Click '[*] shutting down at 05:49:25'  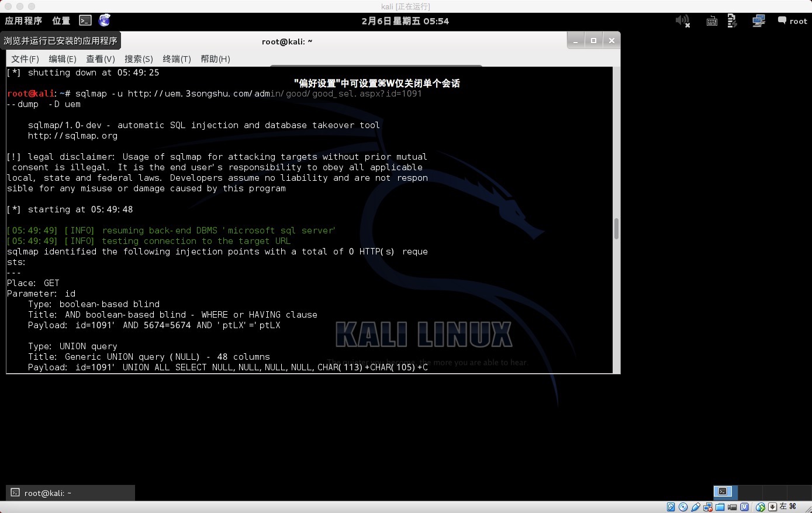click(83, 73)
